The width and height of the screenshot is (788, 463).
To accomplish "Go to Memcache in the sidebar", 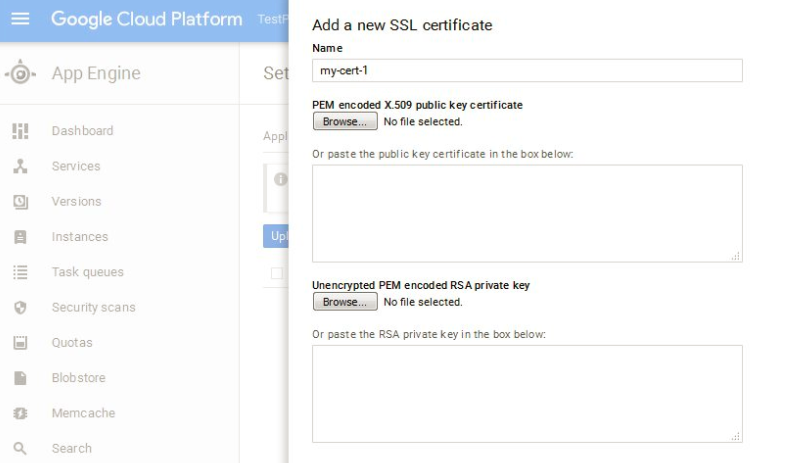I will tap(83, 413).
